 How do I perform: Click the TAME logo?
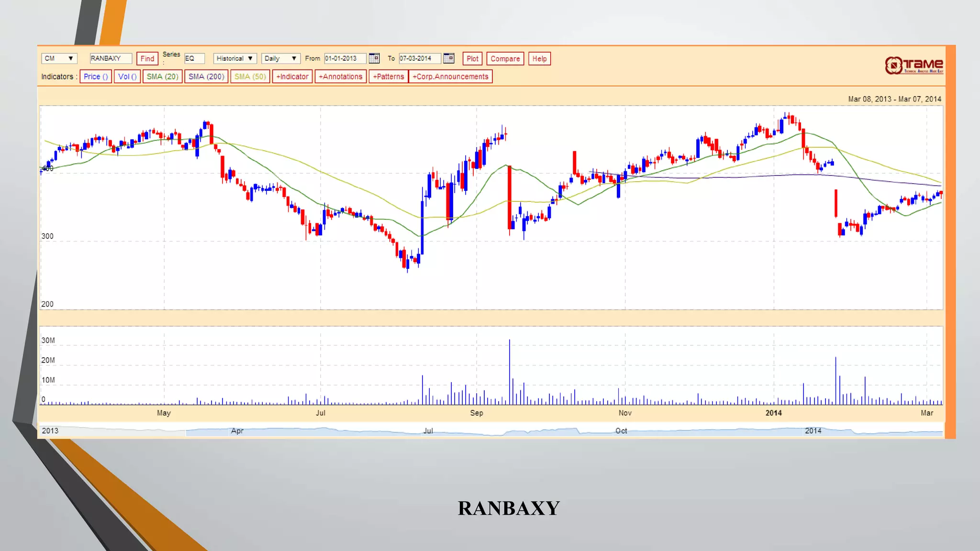point(913,66)
